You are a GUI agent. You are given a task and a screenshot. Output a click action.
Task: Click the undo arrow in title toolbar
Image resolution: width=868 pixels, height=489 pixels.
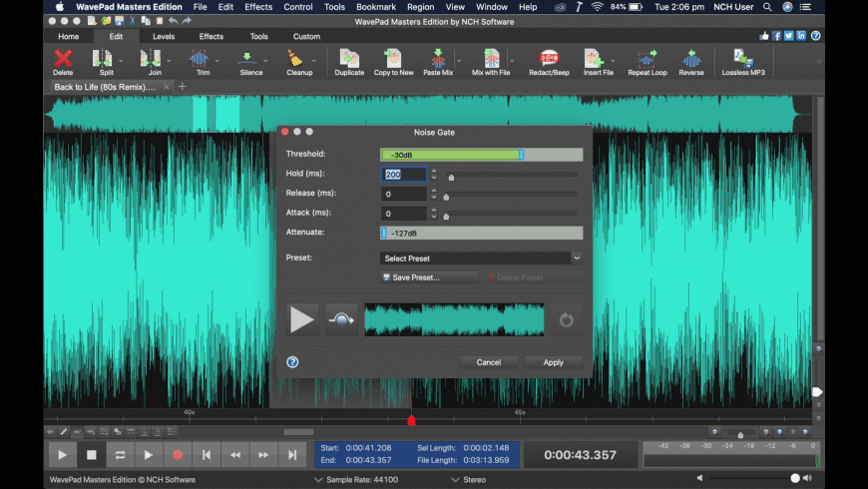[174, 21]
